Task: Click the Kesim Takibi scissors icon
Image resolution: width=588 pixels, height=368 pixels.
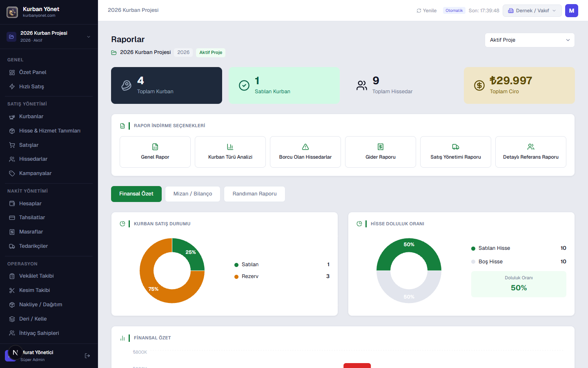Action: point(12,290)
